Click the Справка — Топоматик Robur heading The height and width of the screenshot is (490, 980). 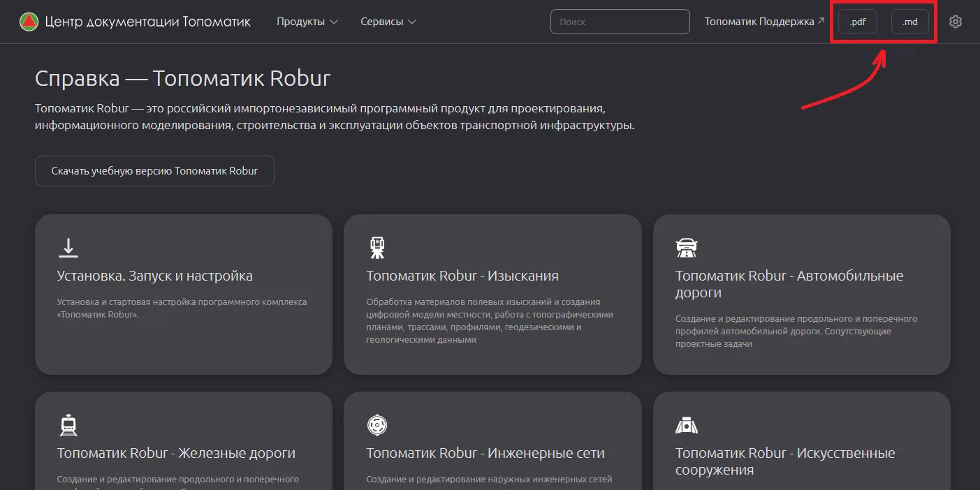(x=183, y=78)
